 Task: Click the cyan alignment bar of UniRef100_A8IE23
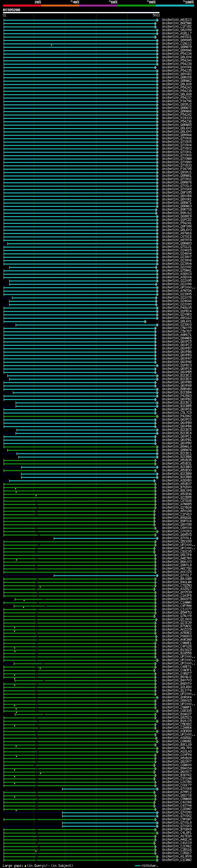81,20
